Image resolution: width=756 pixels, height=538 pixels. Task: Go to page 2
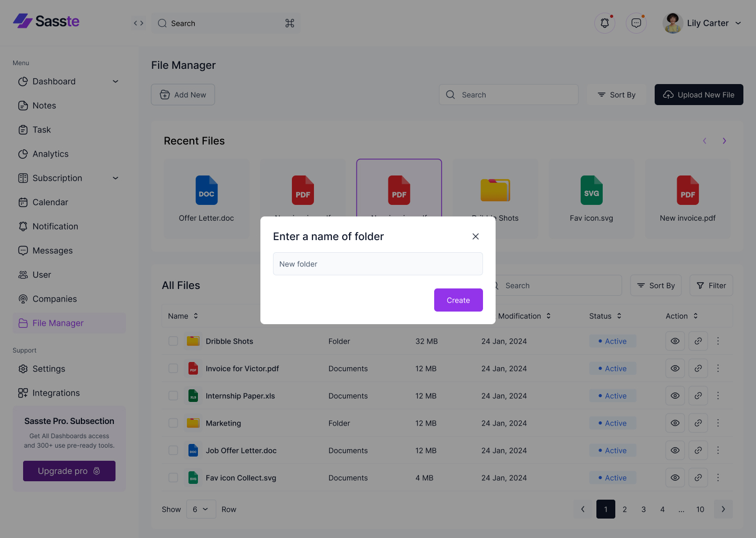(625, 509)
